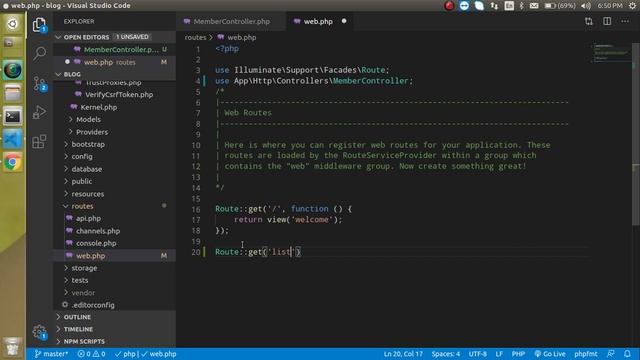This screenshot has width=640, height=360.
Task: Click the code minimap preview
Action: click(x=611, y=52)
